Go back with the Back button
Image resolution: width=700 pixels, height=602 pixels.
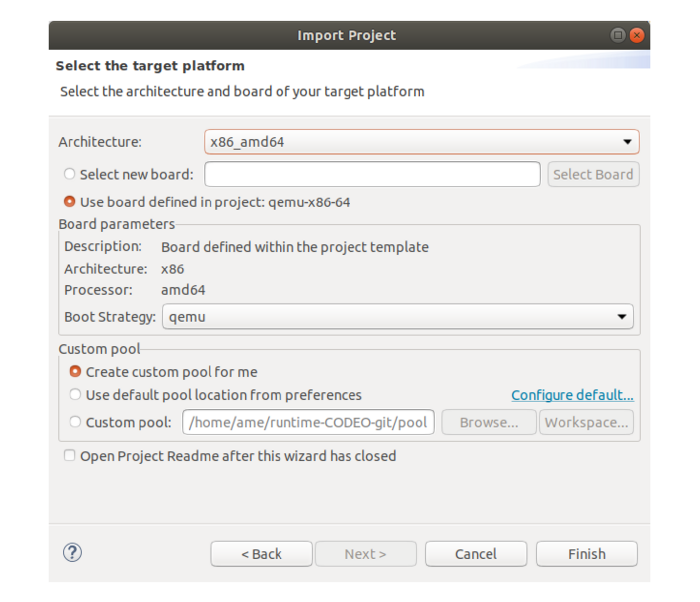pyautogui.click(x=261, y=553)
